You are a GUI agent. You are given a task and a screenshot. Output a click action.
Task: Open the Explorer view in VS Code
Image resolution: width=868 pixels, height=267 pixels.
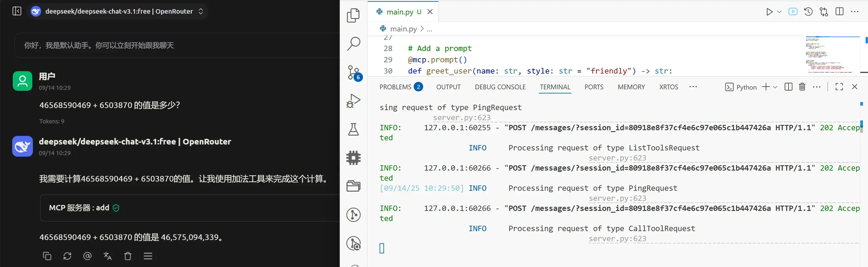[353, 15]
